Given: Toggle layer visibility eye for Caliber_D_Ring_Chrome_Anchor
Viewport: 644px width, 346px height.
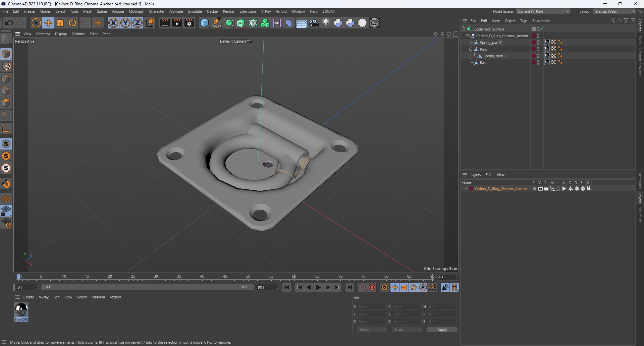Looking at the screenshot, I should [540, 189].
